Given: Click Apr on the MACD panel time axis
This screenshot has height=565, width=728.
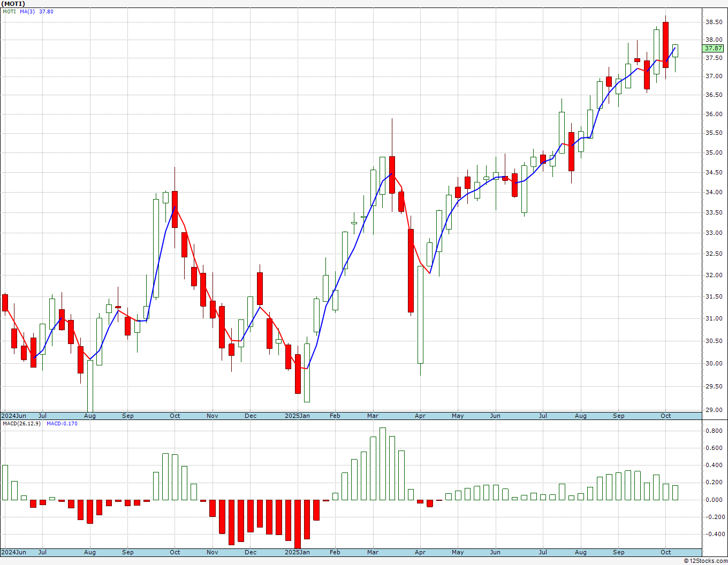Looking at the screenshot, I should pyautogui.click(x=420, y=553).
